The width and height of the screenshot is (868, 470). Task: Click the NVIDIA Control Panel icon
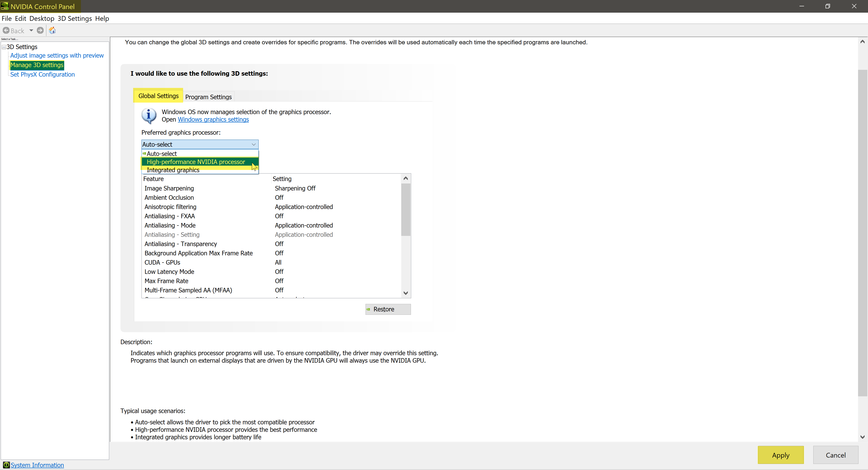click(x=5, y=6)
